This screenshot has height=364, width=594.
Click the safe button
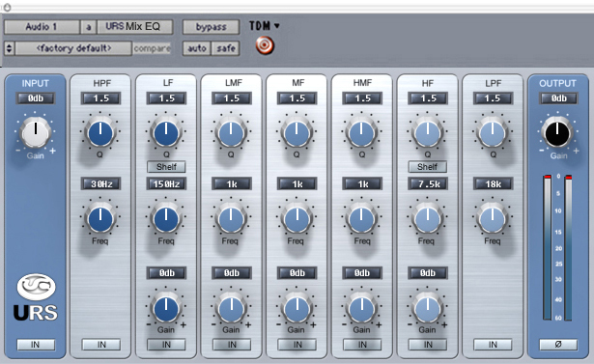coord(226,48)
